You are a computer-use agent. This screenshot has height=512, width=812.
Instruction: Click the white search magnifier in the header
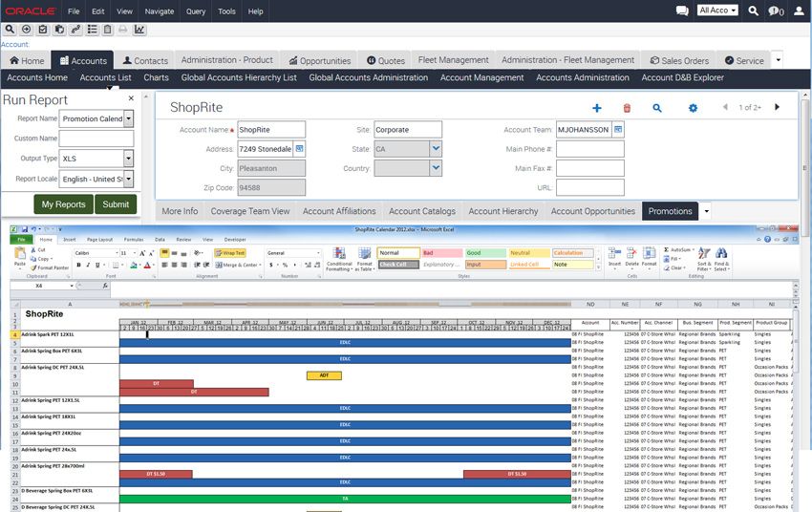[x=753, y=11]
